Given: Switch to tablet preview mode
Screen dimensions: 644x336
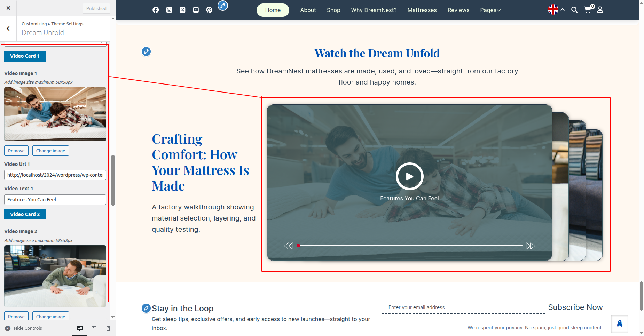Looking at the screenshot, I should tap(94, 328).
